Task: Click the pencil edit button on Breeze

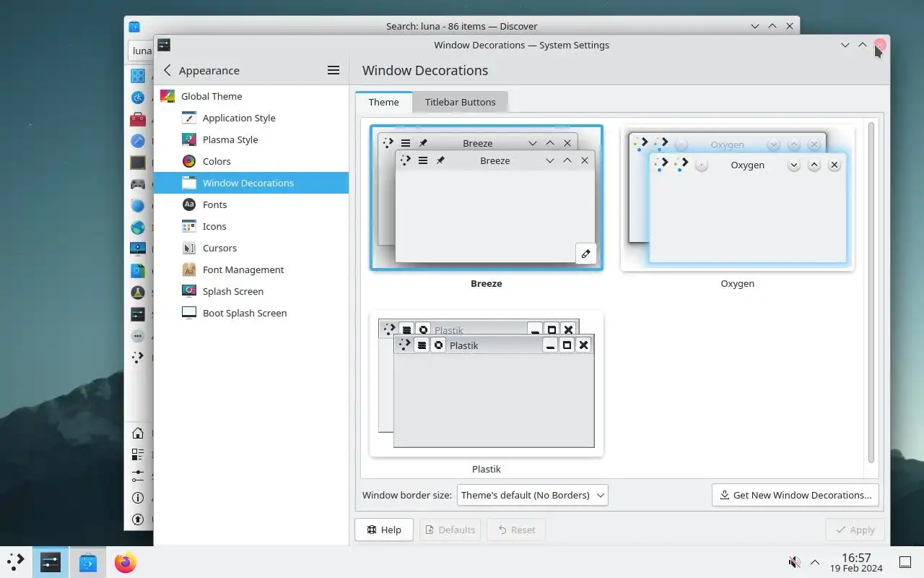Action: (x=585, y=254)
